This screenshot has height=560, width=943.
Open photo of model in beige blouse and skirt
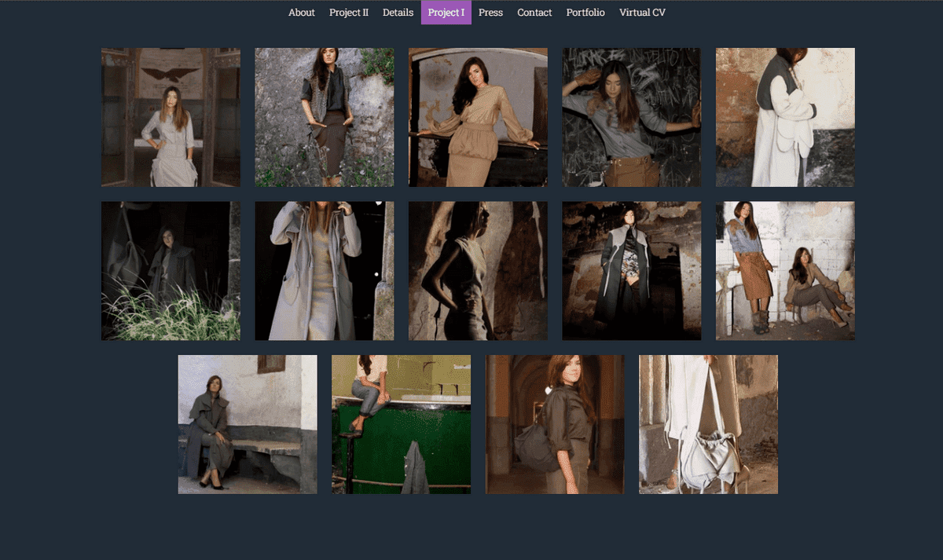point(478,117)
